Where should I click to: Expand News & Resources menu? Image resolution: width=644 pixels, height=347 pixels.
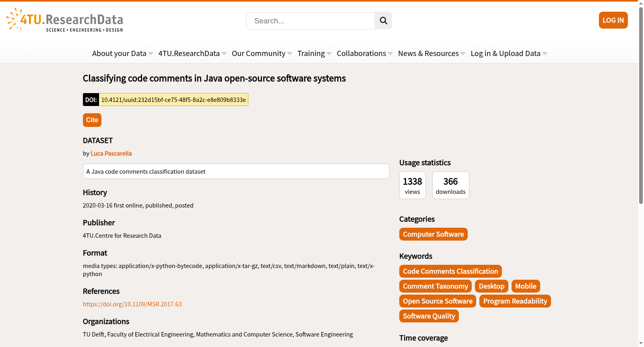point(431,53)
